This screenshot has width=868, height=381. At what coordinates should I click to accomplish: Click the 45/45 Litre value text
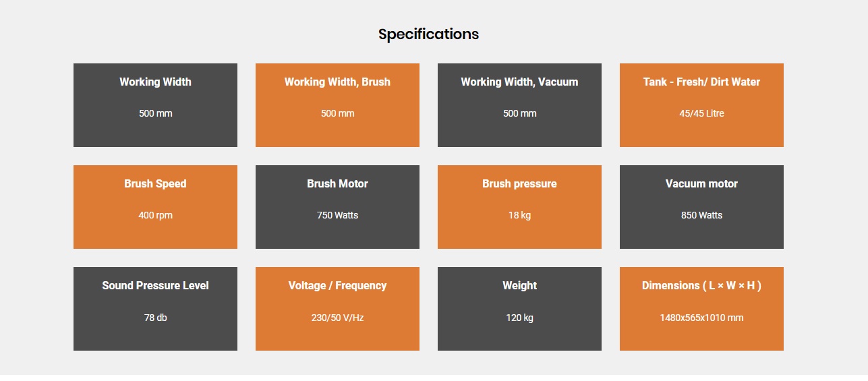(701, 113)
